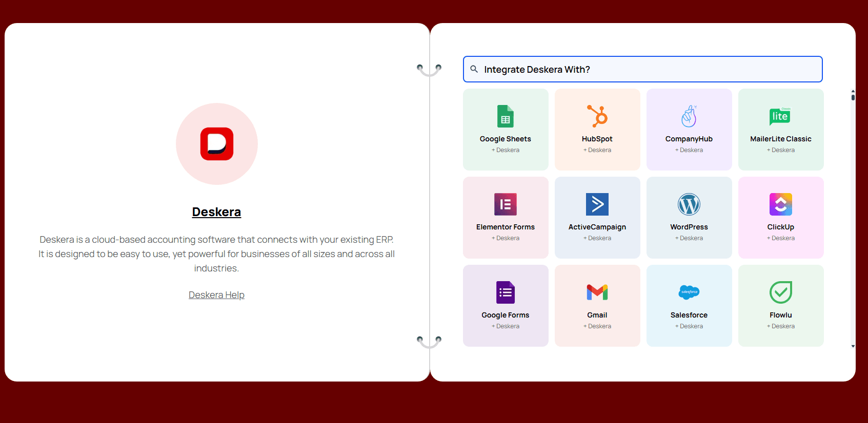Viewport: 868px width, 423px height.
Task: Choose the CompanyHub app icon
Action: [689, 116]
